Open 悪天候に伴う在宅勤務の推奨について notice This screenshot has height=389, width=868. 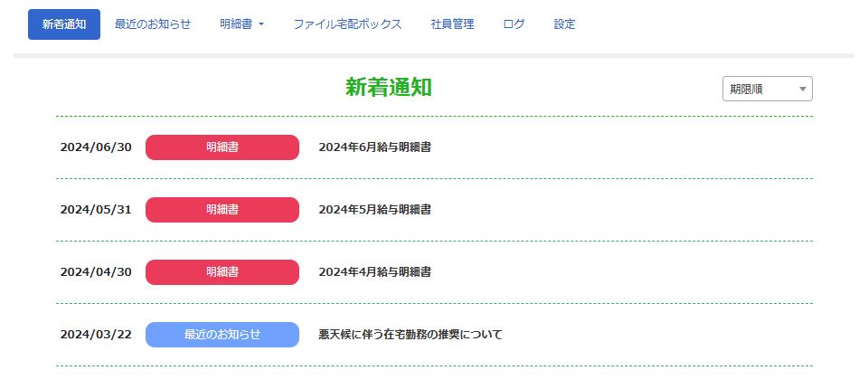(410, 335)
